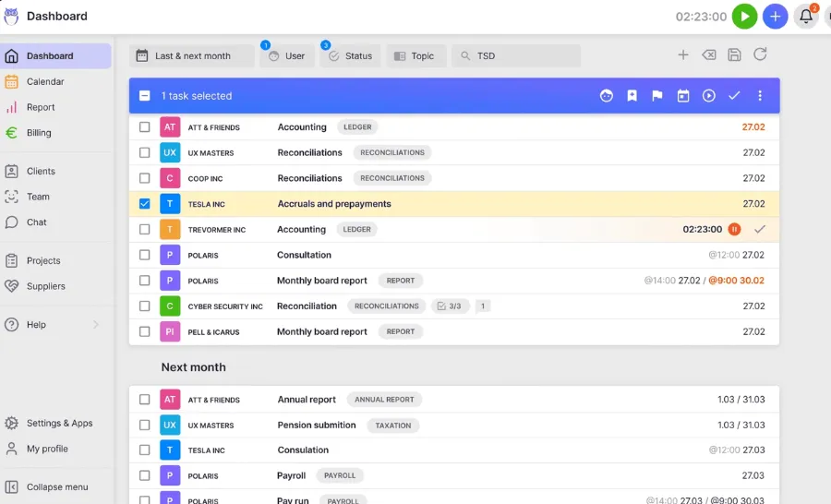Open the User filter dropdown

click(287, 55)
